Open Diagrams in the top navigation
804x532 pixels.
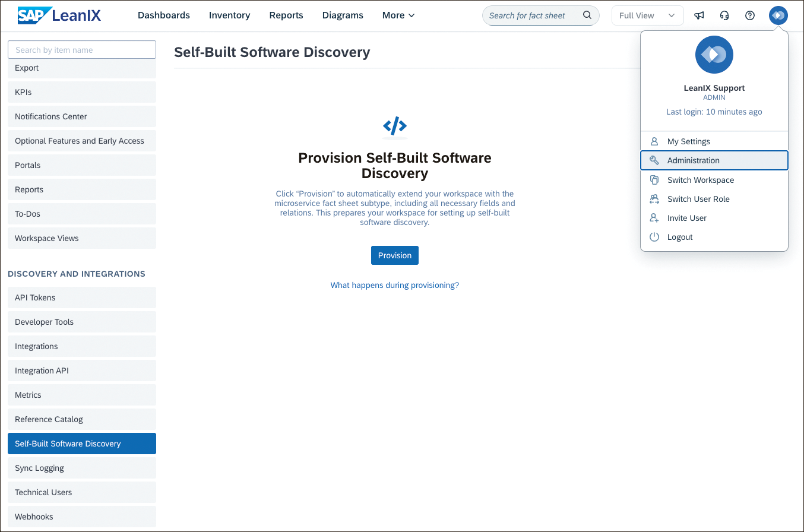[x=343, y=15]
